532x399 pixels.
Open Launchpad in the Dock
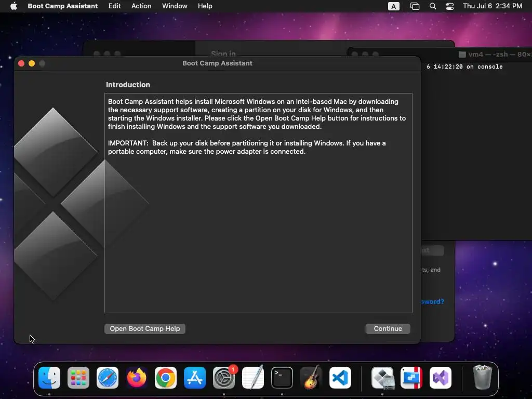point(78,378)
